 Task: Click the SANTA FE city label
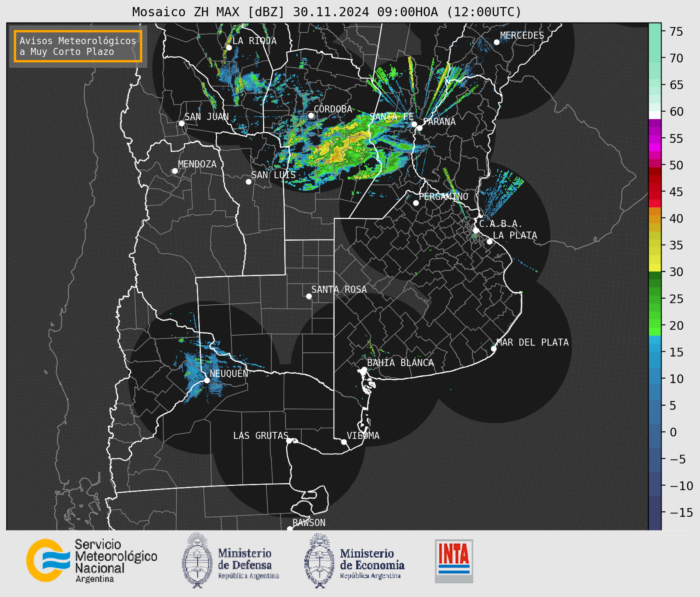pos(391,117)
